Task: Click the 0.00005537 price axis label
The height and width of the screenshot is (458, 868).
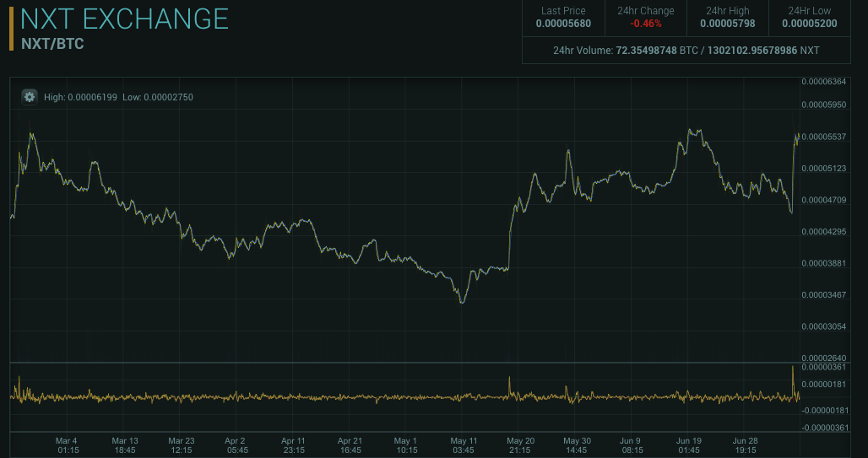Action: pos(824,137)
